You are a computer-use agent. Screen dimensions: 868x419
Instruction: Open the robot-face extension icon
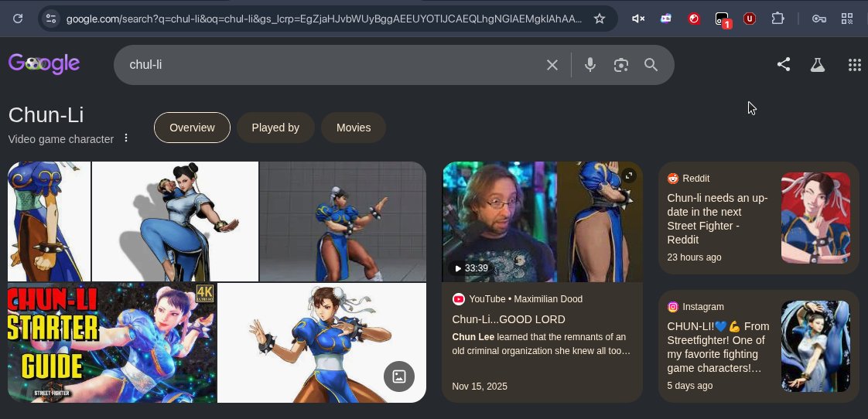pos(666,19)
